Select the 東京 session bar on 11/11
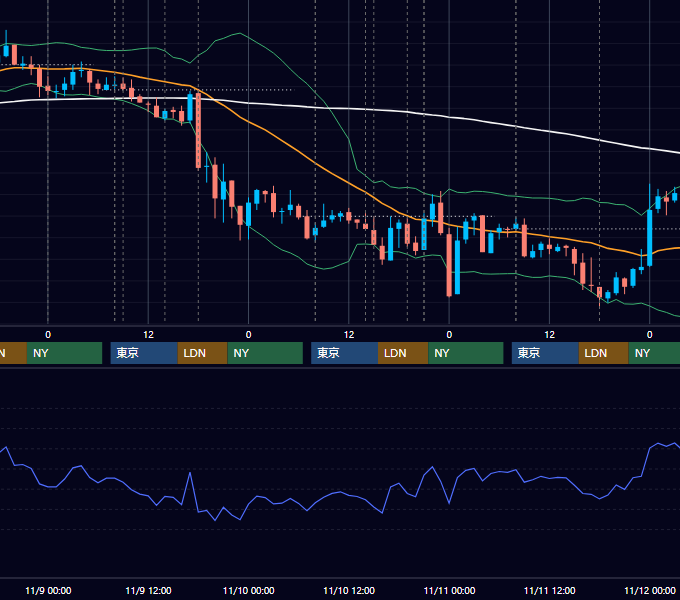This screenshot has height=600, width=680. click(x=546, y=353)
